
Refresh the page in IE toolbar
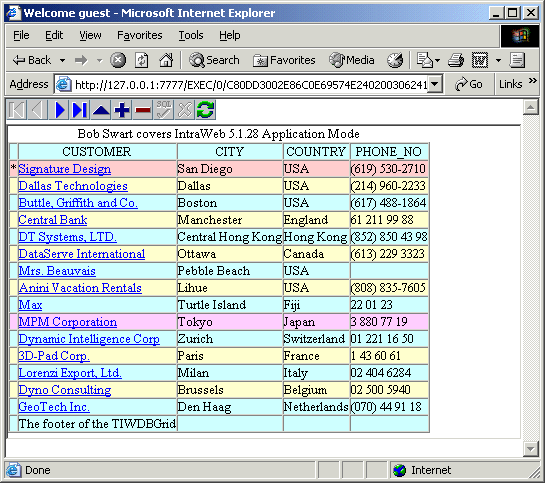[141, 60]
